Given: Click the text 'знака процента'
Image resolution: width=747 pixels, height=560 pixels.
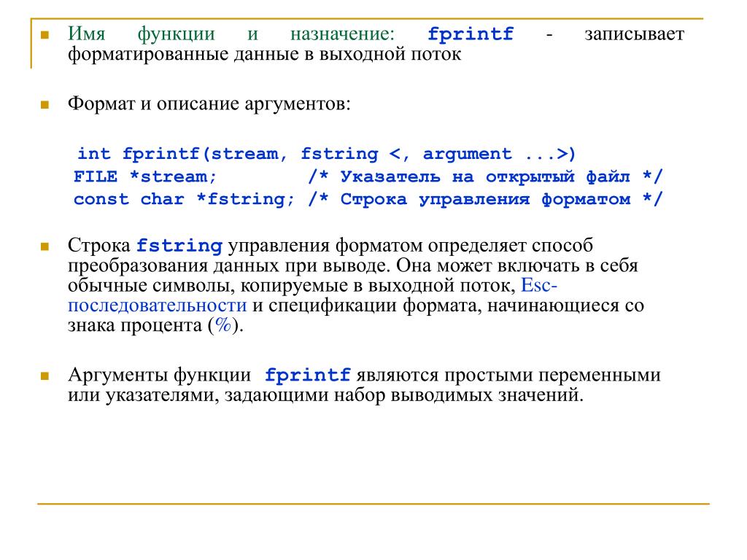Looking at the screenshot, I should pos(135,326).
